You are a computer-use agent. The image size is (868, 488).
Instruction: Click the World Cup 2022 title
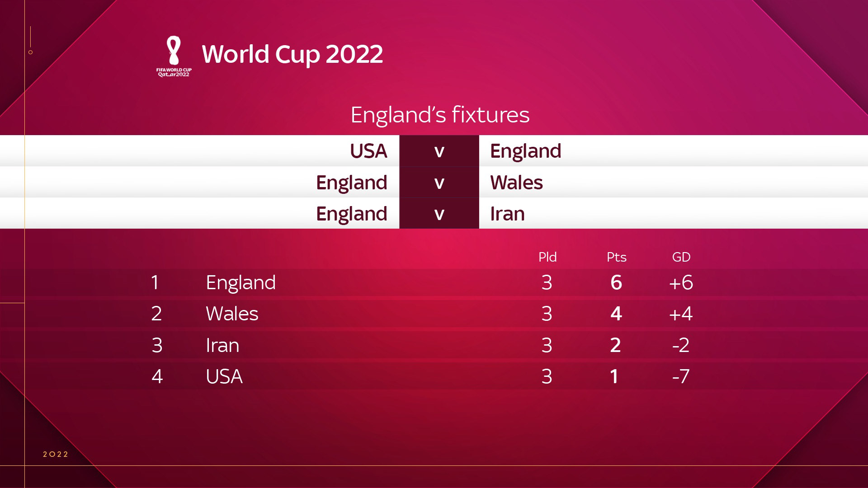(x=292, y=54)
